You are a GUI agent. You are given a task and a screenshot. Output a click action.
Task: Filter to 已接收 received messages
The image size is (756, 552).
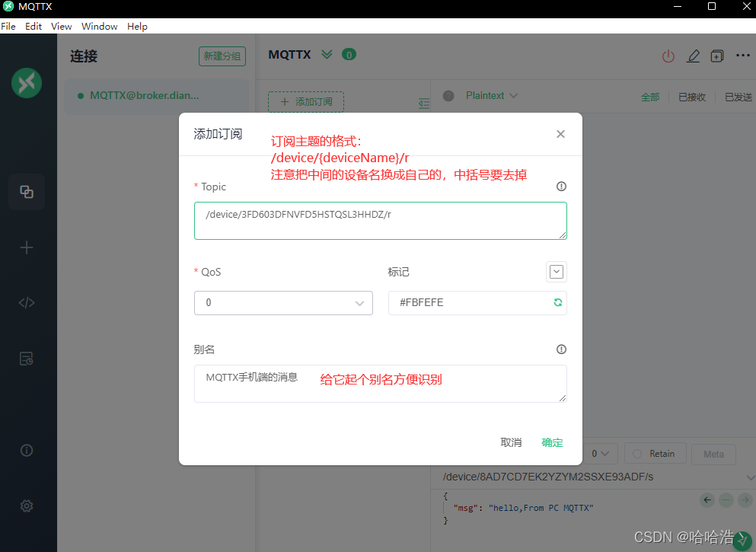[692, 97]
